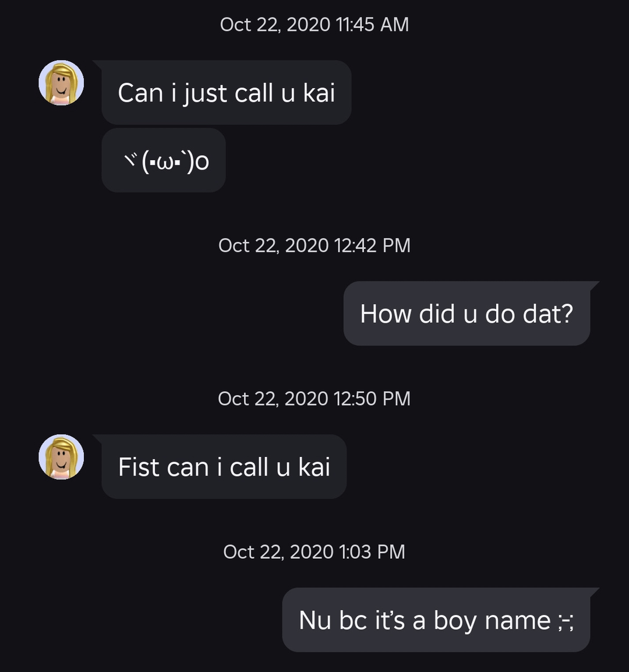This screenshot has height=672, width=629.
Task: Click the "Nu bc it's a boy name" message
Action: 436,620
